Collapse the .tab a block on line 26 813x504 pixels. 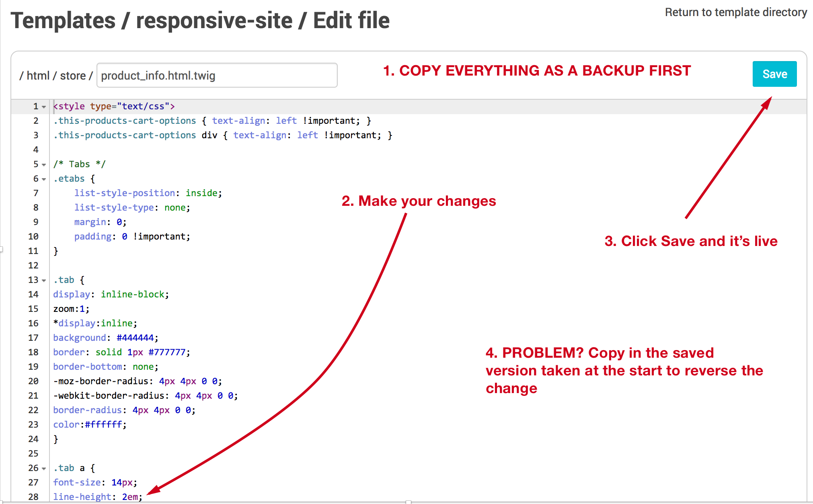click(44, 469)
